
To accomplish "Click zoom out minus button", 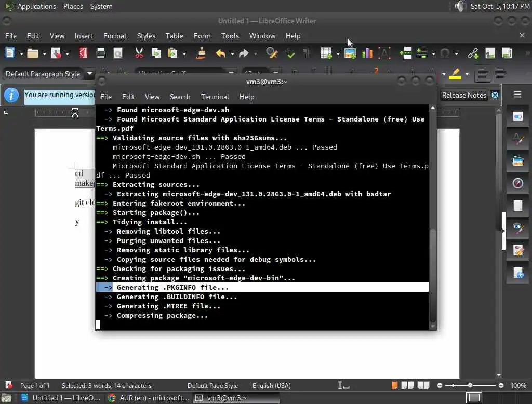I will pyautogui.click(x=440, y=385).
